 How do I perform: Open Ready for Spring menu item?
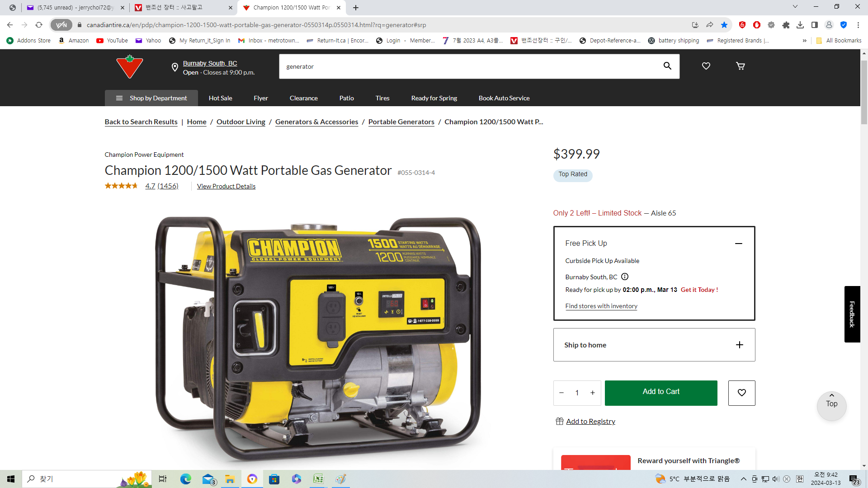(x=434, y=98)
